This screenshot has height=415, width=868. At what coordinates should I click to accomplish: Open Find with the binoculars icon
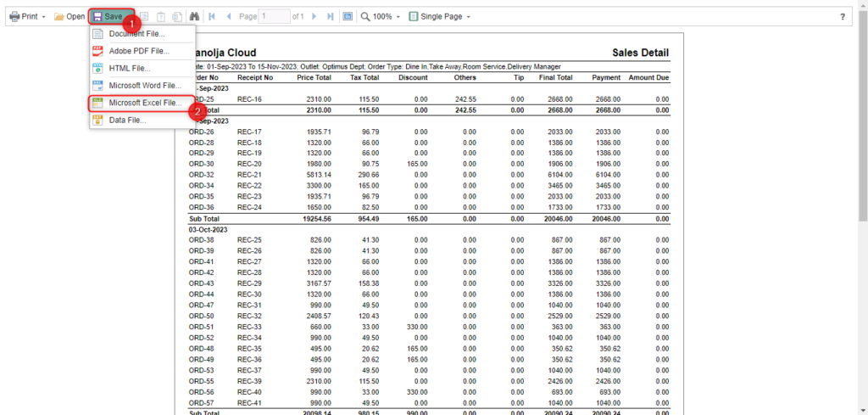coord(194,17)
